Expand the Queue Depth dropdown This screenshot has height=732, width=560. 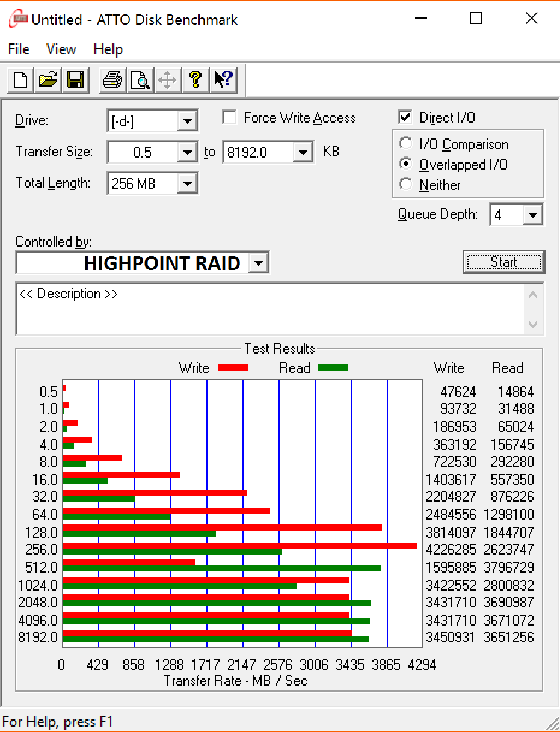pos(532,215)
